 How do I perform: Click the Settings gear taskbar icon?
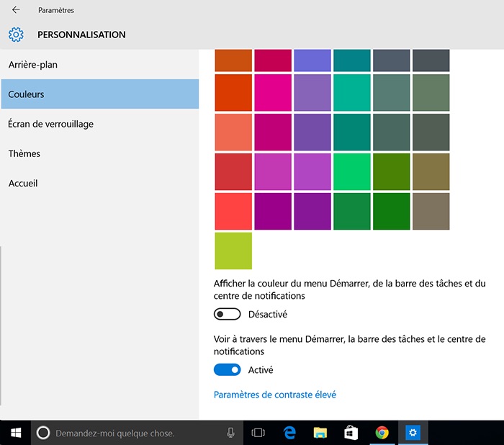click(413, 433)
